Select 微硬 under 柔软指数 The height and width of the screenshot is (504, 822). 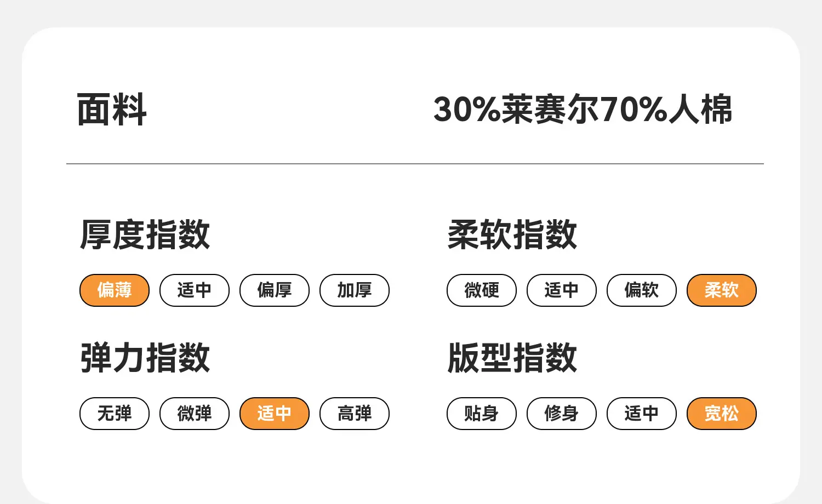click(x=482, y=290)
